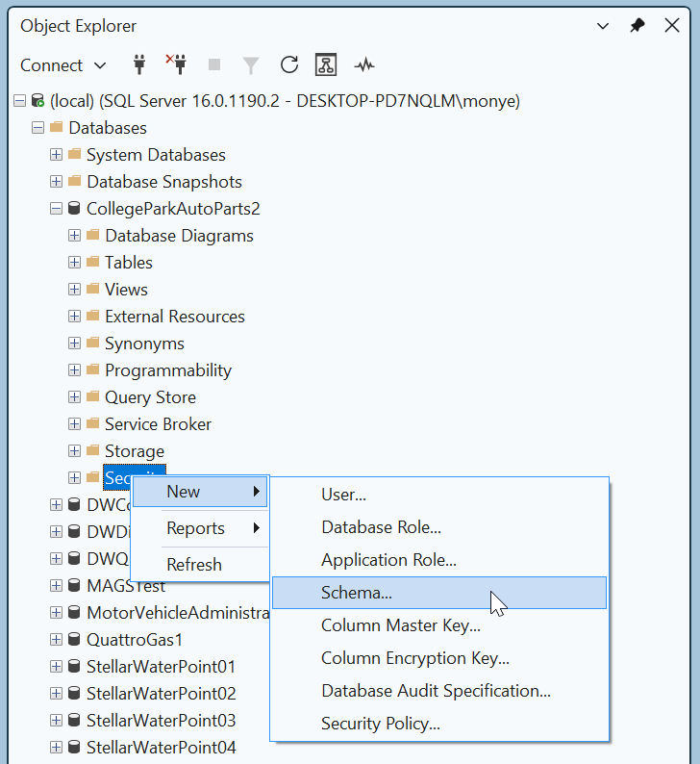Viewport: 700px width, 764px height.
Task: Click the Views folder icon
Action: pos(92,289)
